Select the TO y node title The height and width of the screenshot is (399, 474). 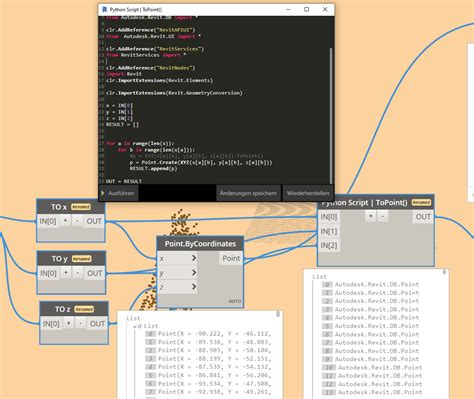(x=60, y=259)
